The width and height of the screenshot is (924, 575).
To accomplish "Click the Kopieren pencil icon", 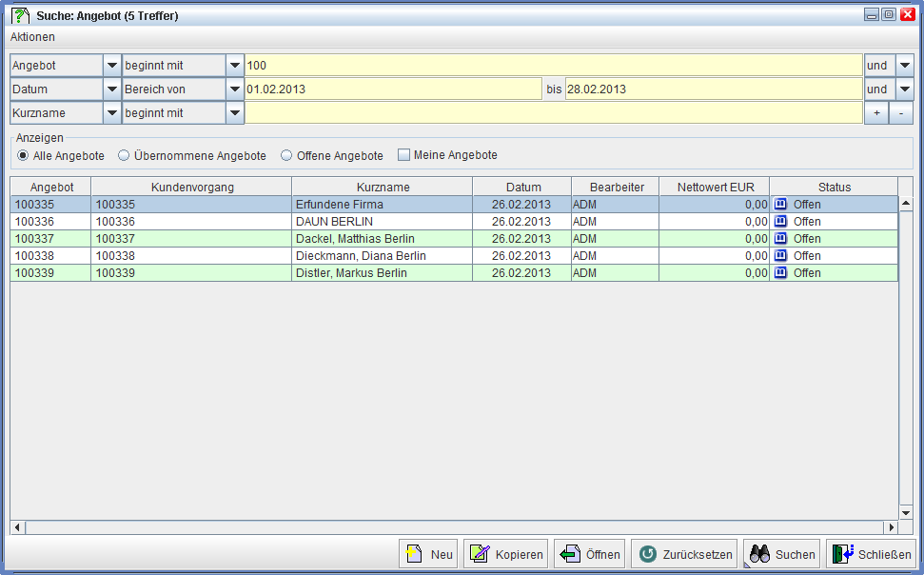I will [479, 554].
